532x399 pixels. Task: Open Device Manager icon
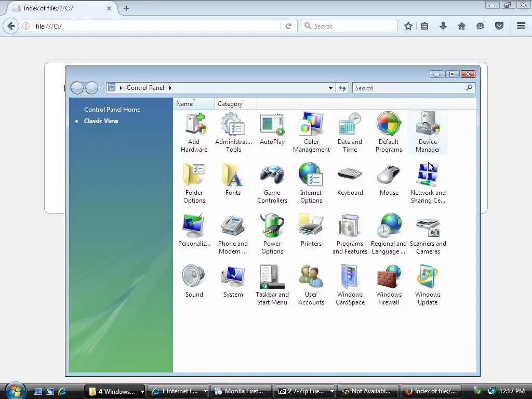[428, 132]
